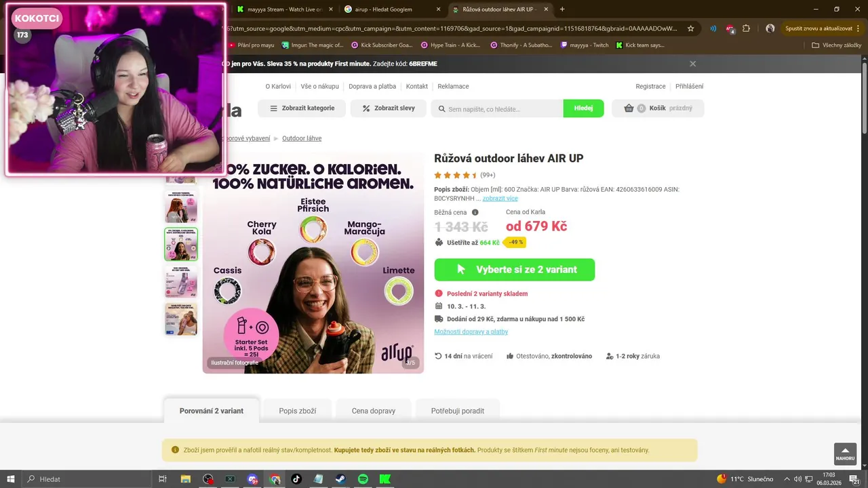Click the adblock extension icon with badge
This screenshot has height=488, width=868.
click(x=730, y=28)
